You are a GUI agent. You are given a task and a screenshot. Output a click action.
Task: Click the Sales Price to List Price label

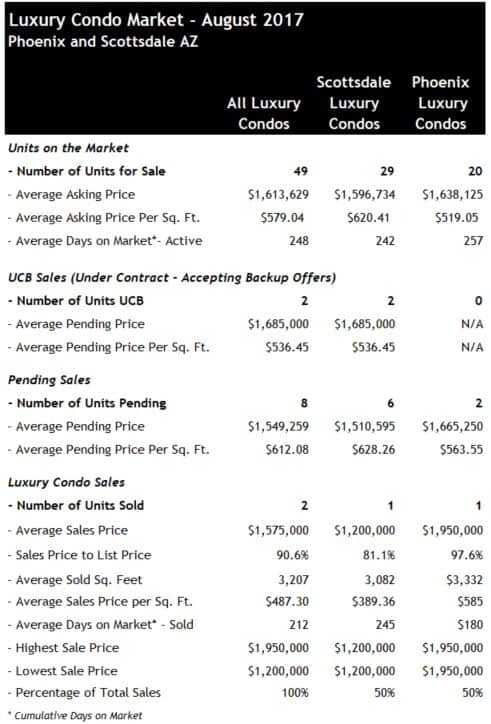click(x=80, y=555)
